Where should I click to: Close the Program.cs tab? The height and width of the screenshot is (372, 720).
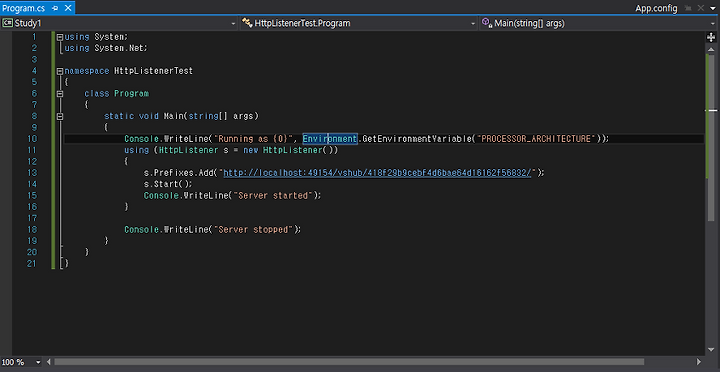[68, 8]
